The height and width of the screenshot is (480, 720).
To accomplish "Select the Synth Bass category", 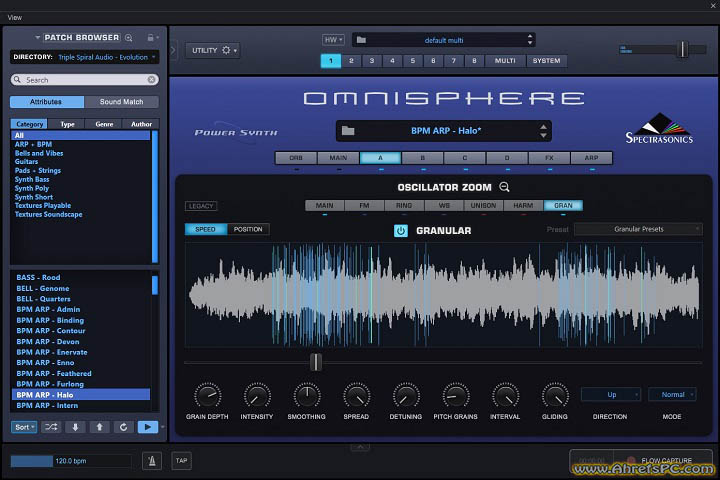I will point(32,179).
